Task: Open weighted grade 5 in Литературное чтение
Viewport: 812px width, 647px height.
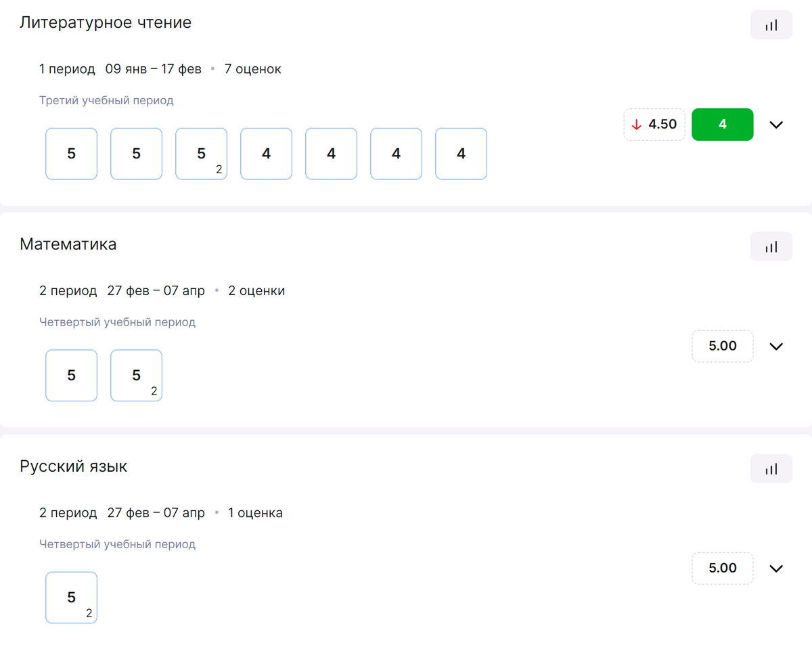Action: (x=202, y=154)
